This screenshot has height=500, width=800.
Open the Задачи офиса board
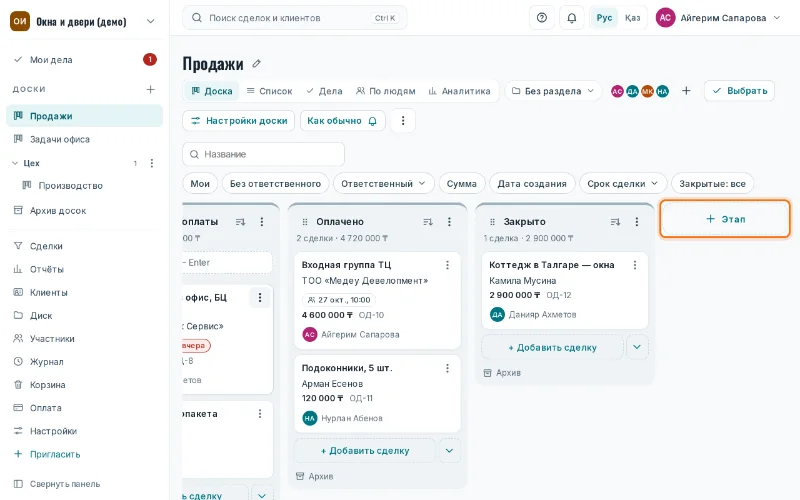(x=85, y=139)
